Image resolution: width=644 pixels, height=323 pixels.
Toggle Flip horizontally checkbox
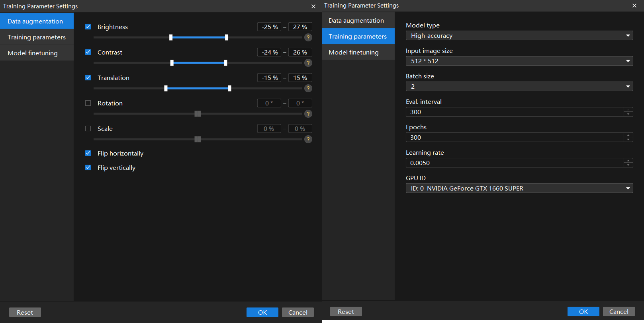point(88,153)
